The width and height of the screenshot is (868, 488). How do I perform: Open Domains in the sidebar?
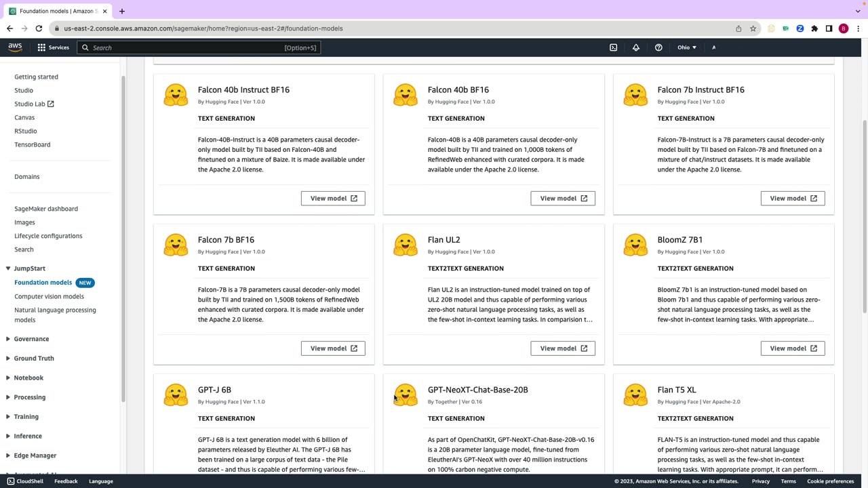point(27,176)
